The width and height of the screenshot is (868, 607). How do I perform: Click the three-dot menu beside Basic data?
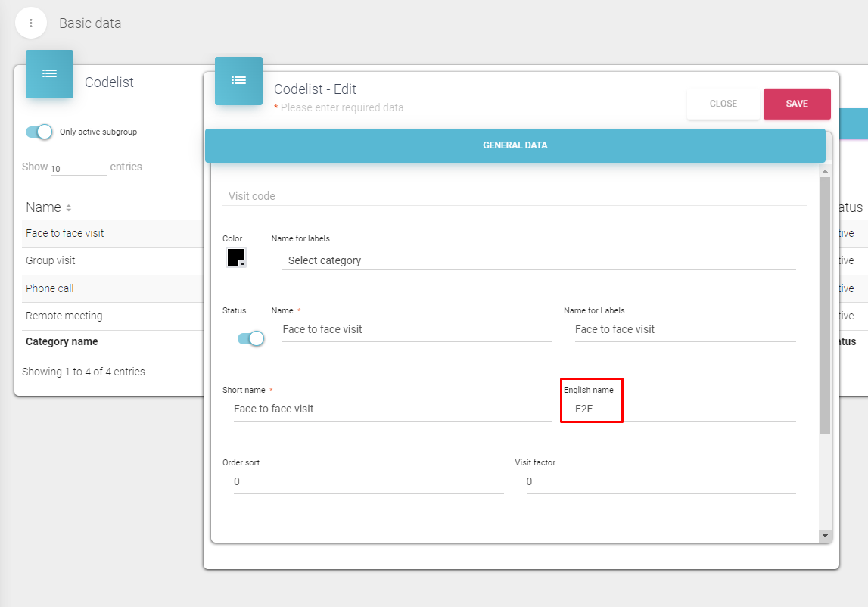coord(31,23)
